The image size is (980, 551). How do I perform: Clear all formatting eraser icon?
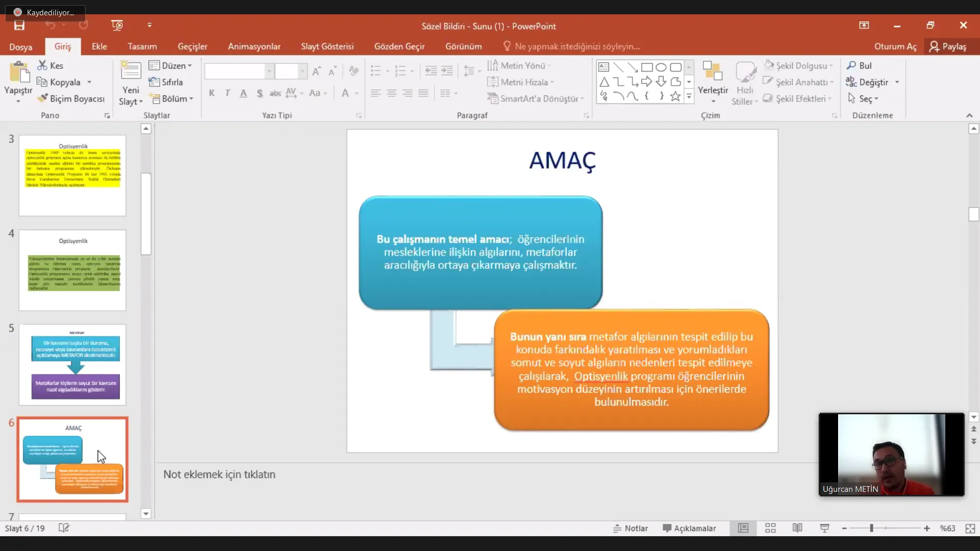(x=353, y=71)
